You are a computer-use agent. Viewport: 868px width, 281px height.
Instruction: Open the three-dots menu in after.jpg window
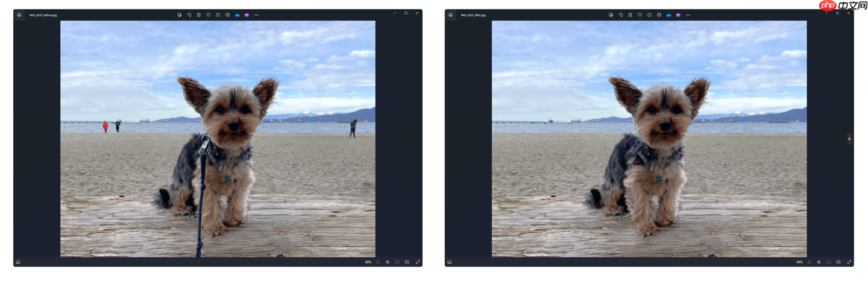(x=688, y=15)
